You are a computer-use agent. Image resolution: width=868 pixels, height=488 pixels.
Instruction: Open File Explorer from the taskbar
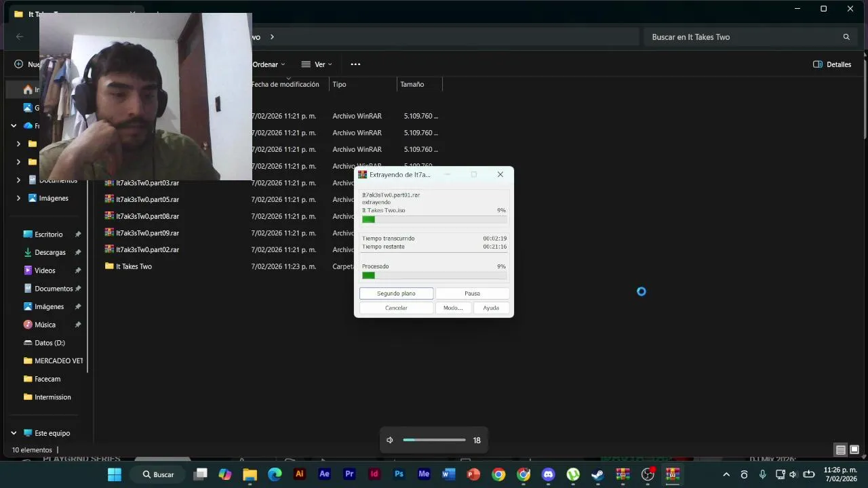click(x=250, y=474)
